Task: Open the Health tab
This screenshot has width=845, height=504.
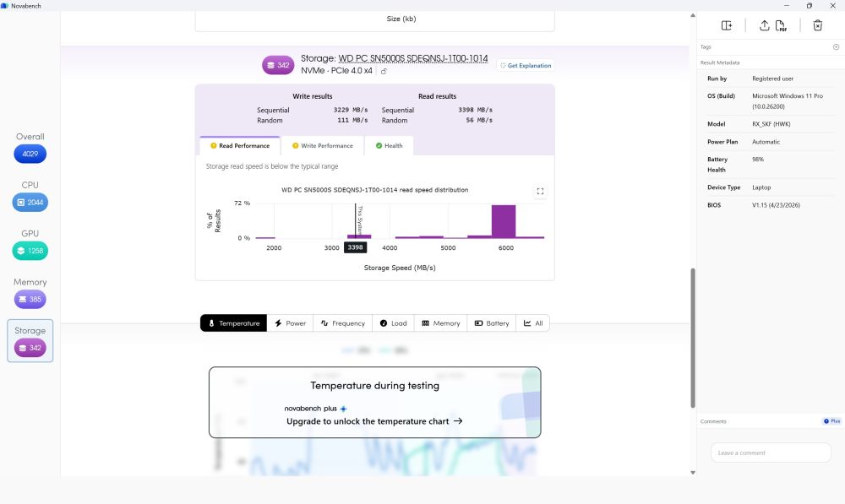Action: click(389, 146)
